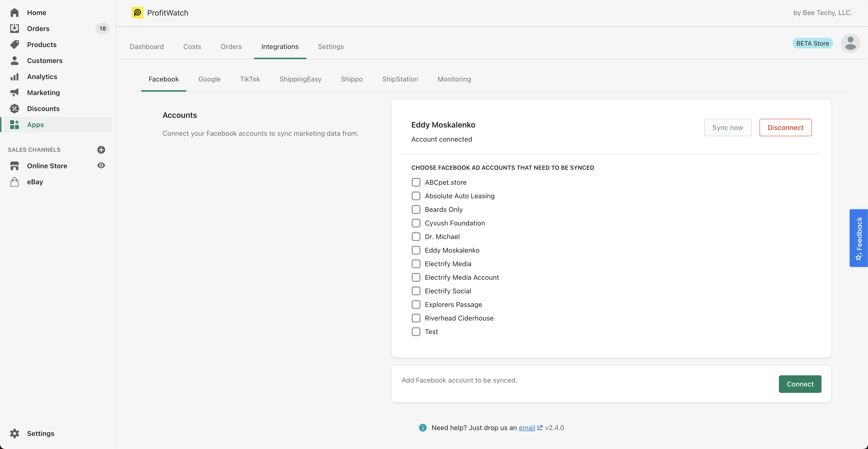The height and width of the screenshot is (449, 868).
Task: Click the help info icon
Action: 423,427
